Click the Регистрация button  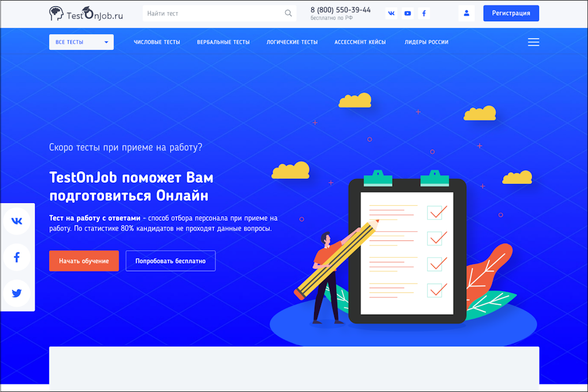point(511,13)
